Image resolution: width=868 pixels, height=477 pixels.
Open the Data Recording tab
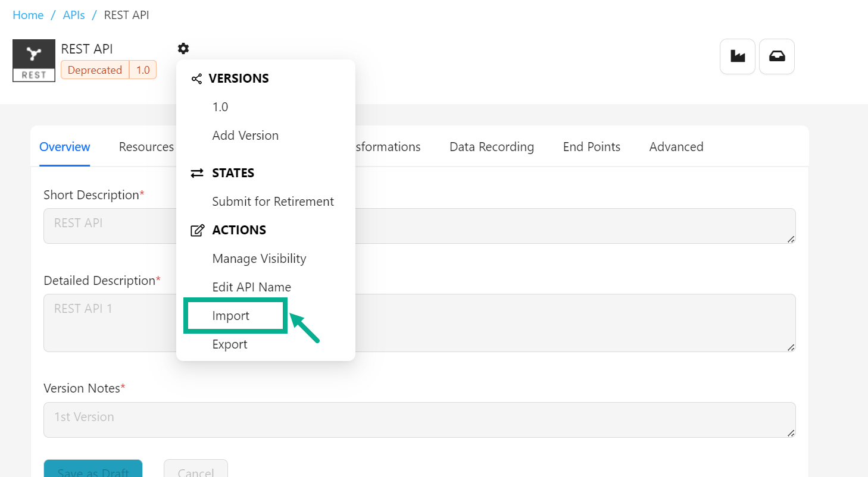tap(492, 147)
